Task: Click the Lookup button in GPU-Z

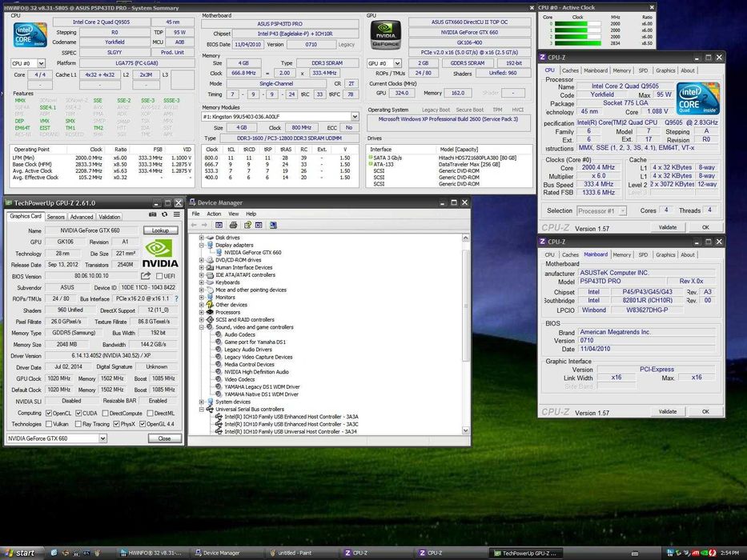Action: (161, 230)
